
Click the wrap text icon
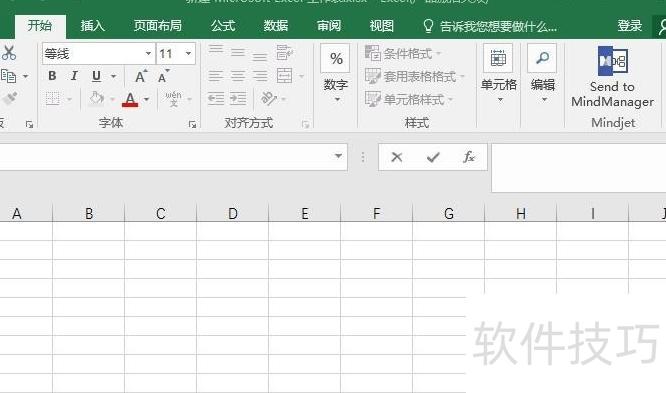(x=285, y=53)
